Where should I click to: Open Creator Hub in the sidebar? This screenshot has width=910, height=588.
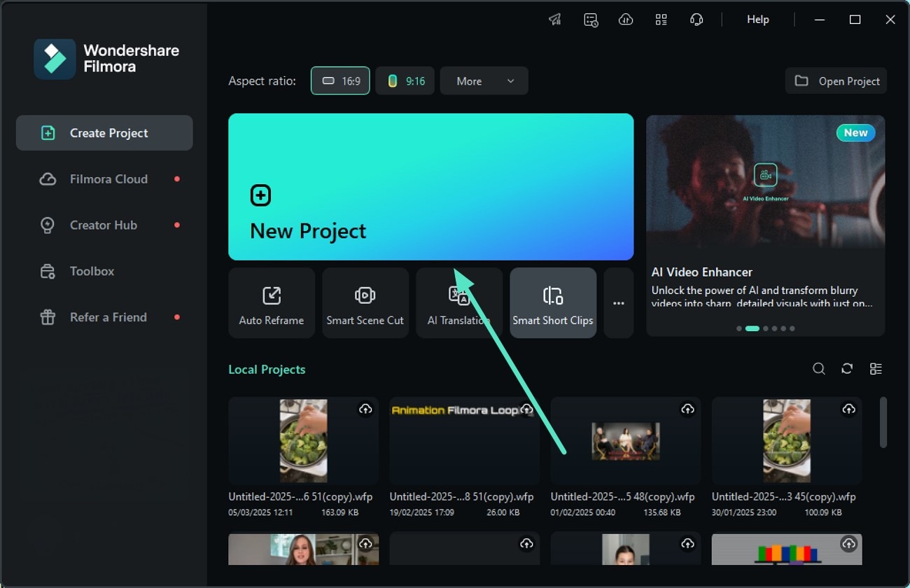[x=104, y=225]
